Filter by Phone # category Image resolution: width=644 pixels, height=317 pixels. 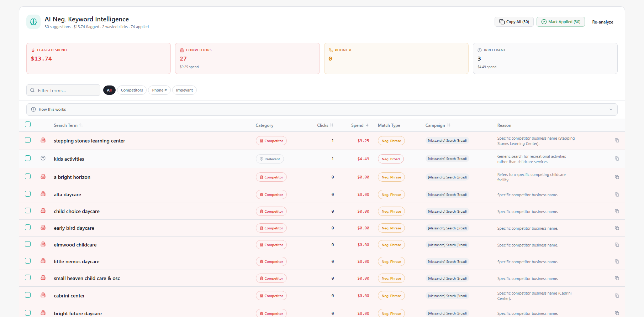point(159,90)
